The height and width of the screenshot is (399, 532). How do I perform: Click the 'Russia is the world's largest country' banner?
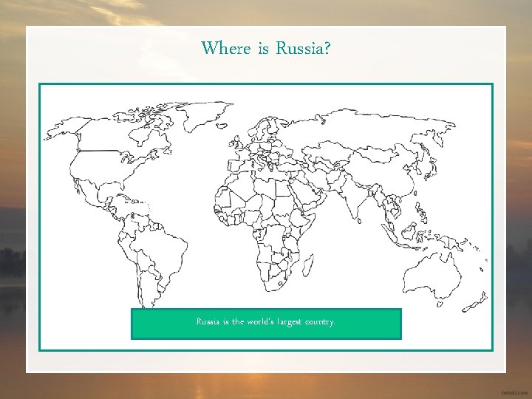pos(266,324)
